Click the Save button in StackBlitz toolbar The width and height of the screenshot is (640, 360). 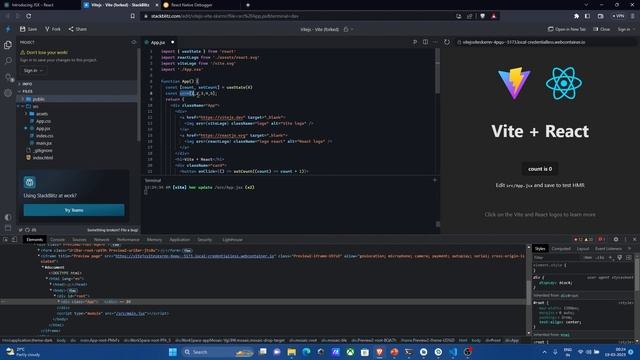(28, 29)
